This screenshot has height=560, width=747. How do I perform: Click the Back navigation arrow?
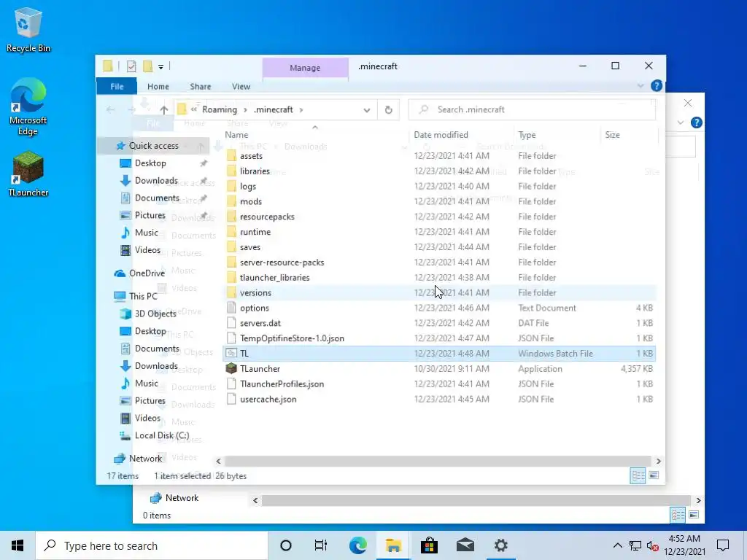[x=111, y=109]
